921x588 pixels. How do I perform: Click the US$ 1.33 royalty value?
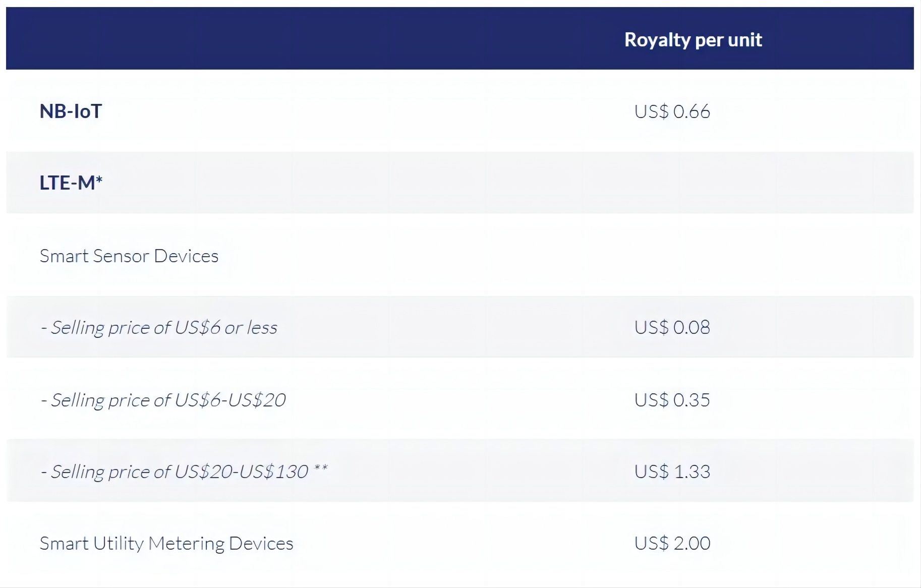tap(672, 472)
